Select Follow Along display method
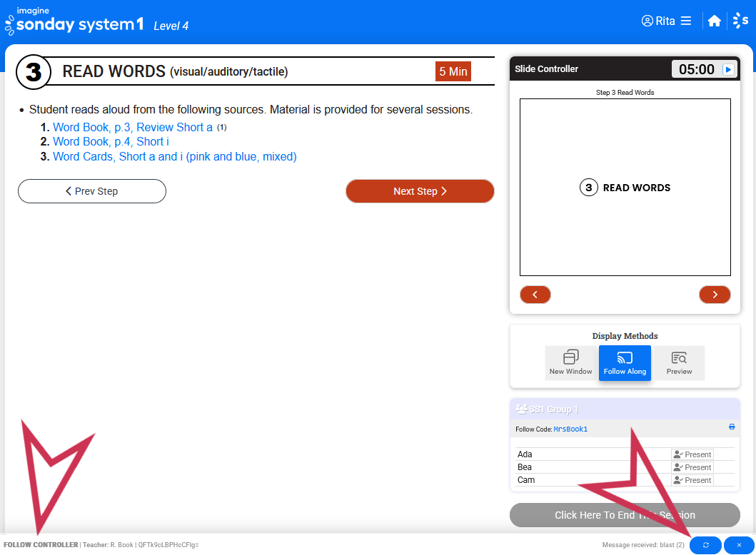Viewport: 756px width, 555px height. click(625, 362)
